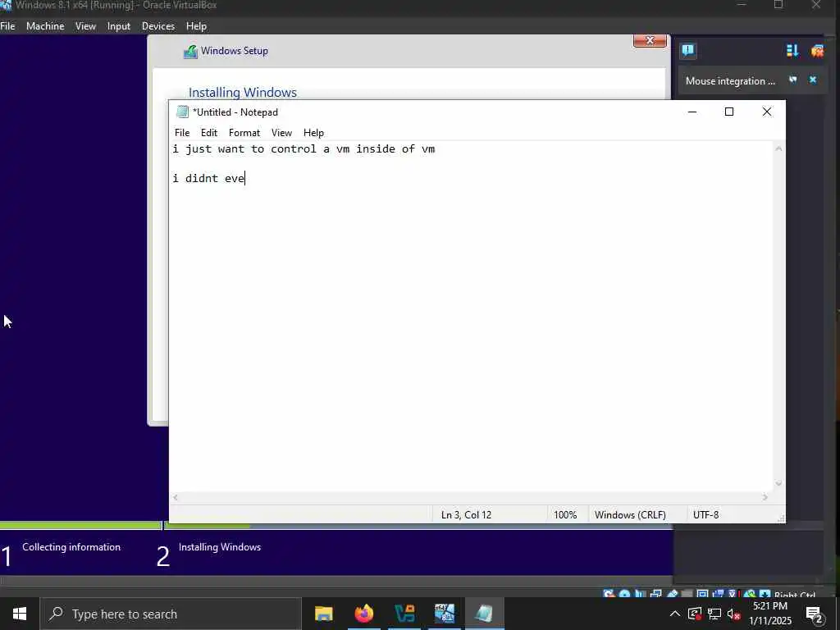Open Notepad's Edit menu
The height and width of the screenshot is (630, 840).
[209, 133]
